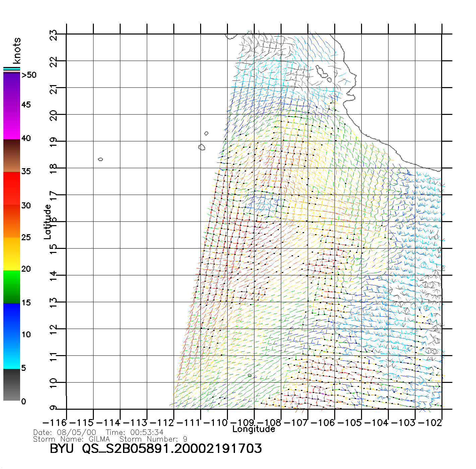
Task: Select the purple 45–50 knots legend segment
Action: pos(12,89)
